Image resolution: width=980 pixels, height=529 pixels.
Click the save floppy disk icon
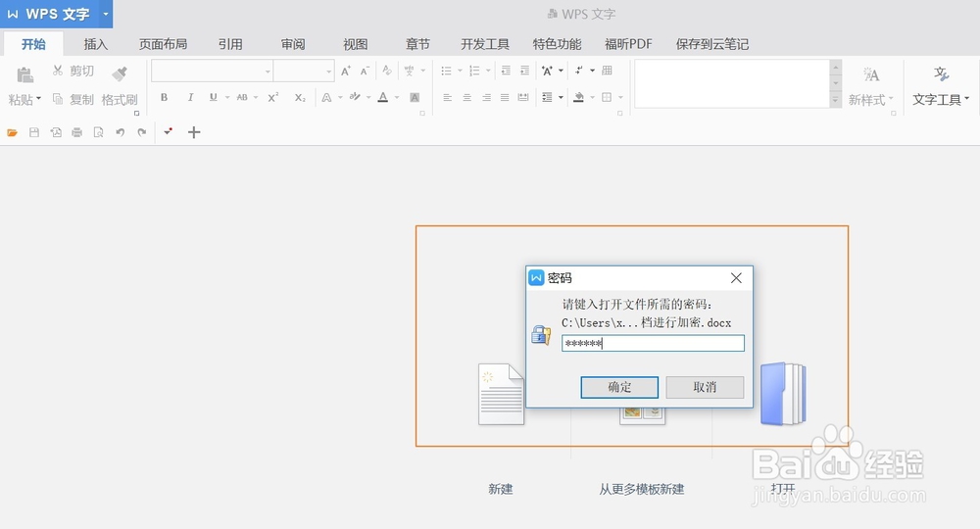(34, 132)
